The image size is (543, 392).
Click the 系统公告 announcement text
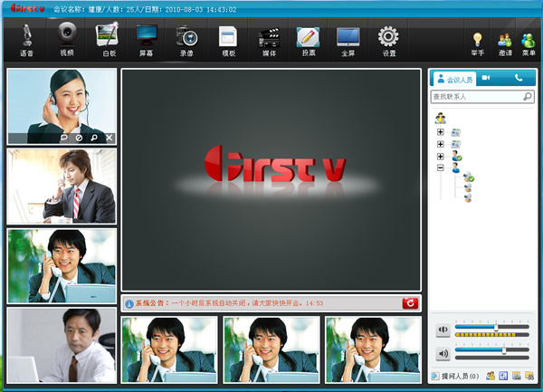point(229,303)
